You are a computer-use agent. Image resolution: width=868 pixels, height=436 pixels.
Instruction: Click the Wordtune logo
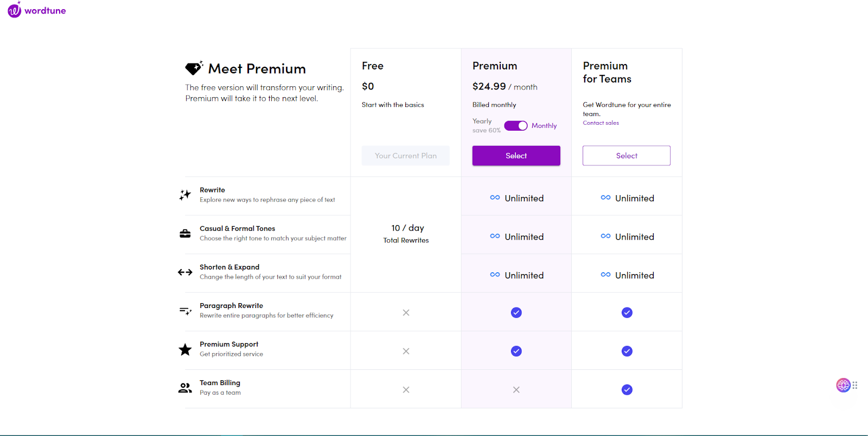coord(37,10)
